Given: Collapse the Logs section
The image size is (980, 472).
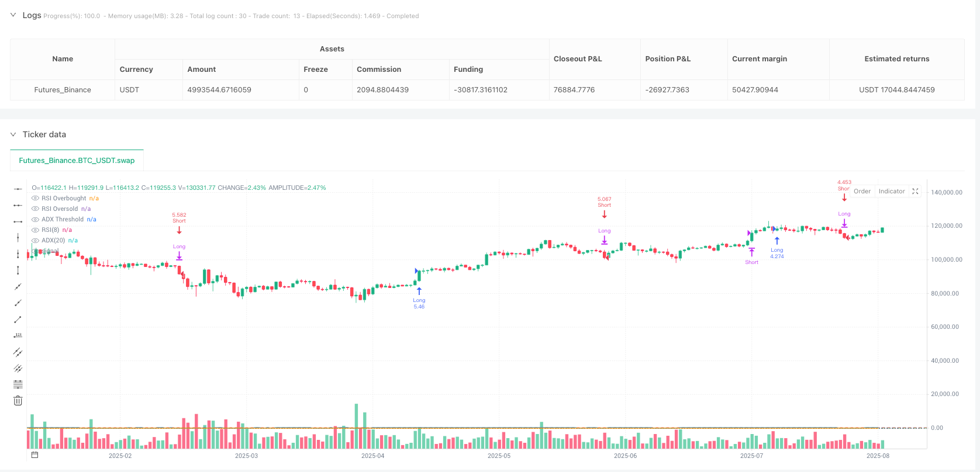Looking at the screenshot, I should click(13, 15).
